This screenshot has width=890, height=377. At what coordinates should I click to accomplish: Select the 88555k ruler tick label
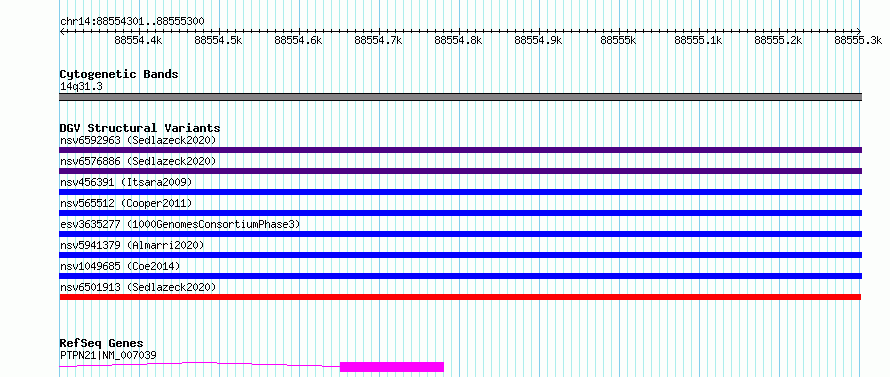coord(618,40)
